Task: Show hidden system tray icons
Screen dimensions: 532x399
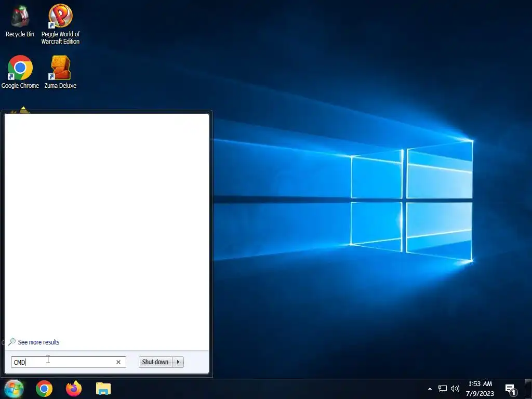Action: click(430, 389)
